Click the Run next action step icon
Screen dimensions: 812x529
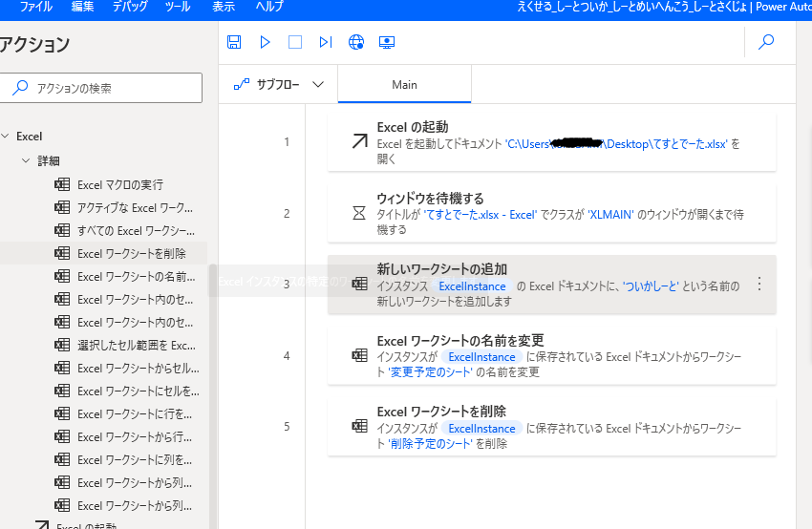click(326, 42)
